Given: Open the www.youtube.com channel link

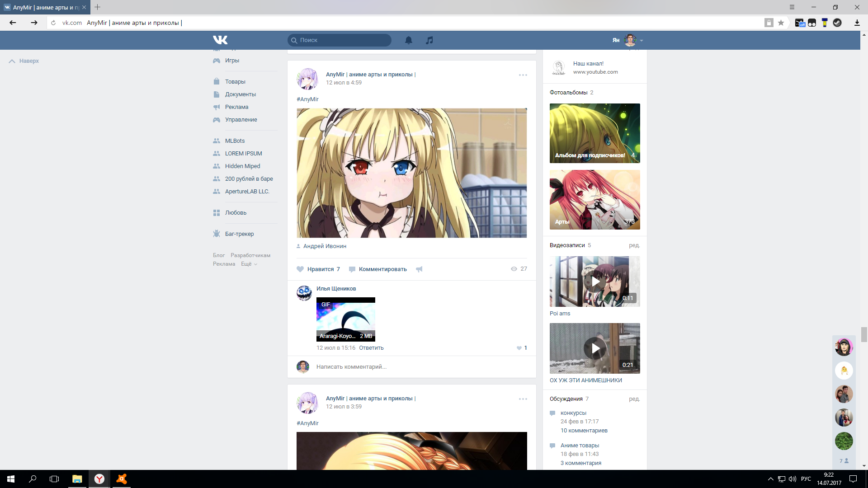Looking at the screenshot, I should pyautogui.click(x=595, y=72).
